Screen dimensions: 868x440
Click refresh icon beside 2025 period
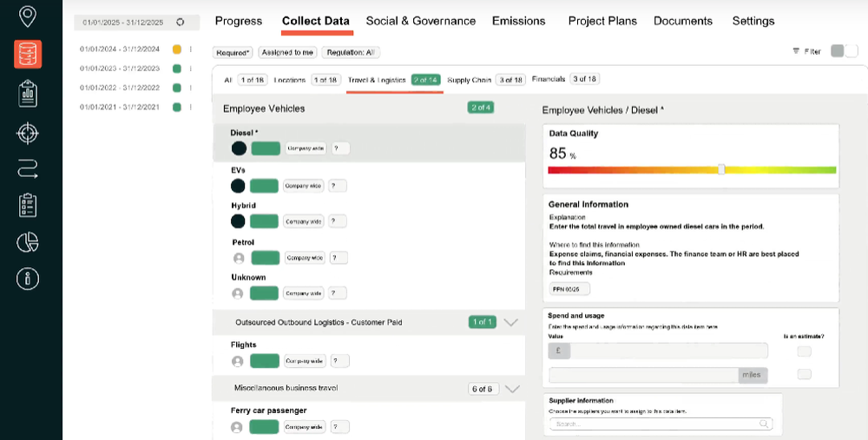180,23
